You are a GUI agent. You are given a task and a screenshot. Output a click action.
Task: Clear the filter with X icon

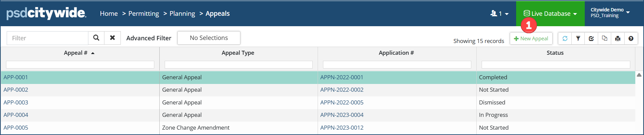(112, 38)
